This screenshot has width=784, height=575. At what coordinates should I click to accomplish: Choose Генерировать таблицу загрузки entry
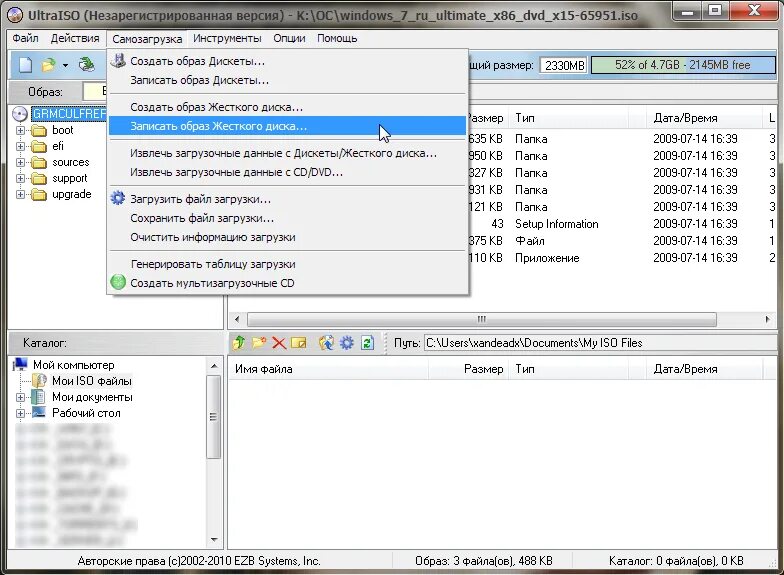click(x=288, y=264)
